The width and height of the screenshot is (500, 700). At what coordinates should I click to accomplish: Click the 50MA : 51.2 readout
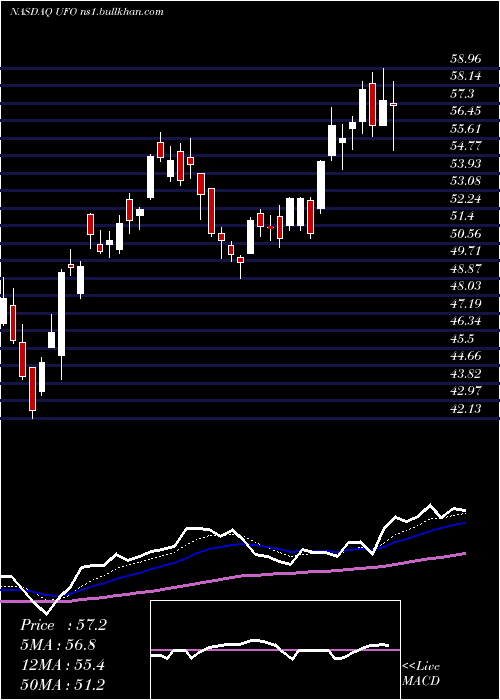pyautogui.click(x=62, y=685)
